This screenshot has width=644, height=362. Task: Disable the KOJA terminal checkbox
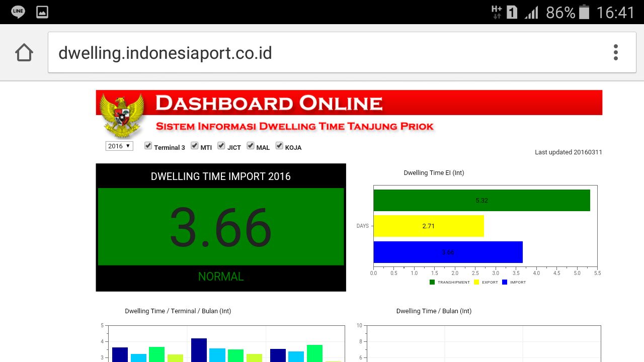(x=279, y=146)
